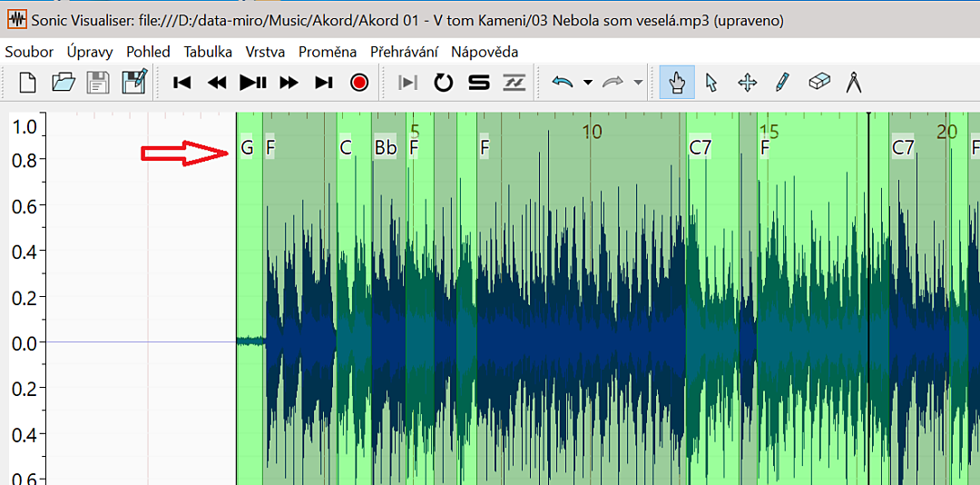Rewind to start of audio

181,83
